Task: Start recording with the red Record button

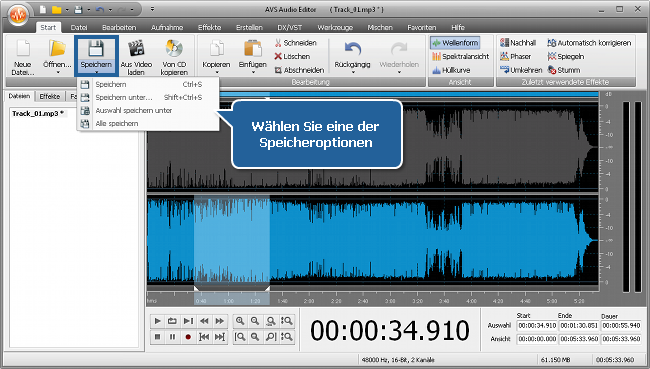Action: coord(188,337)
